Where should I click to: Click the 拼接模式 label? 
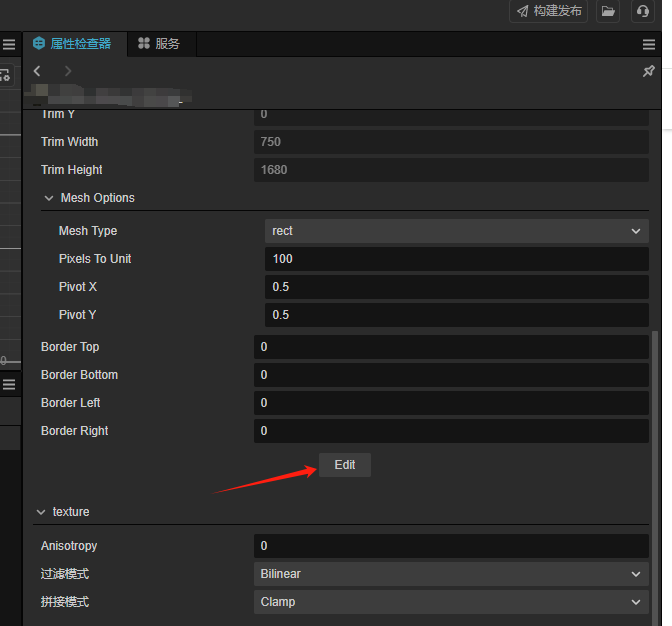coord(65,602)
